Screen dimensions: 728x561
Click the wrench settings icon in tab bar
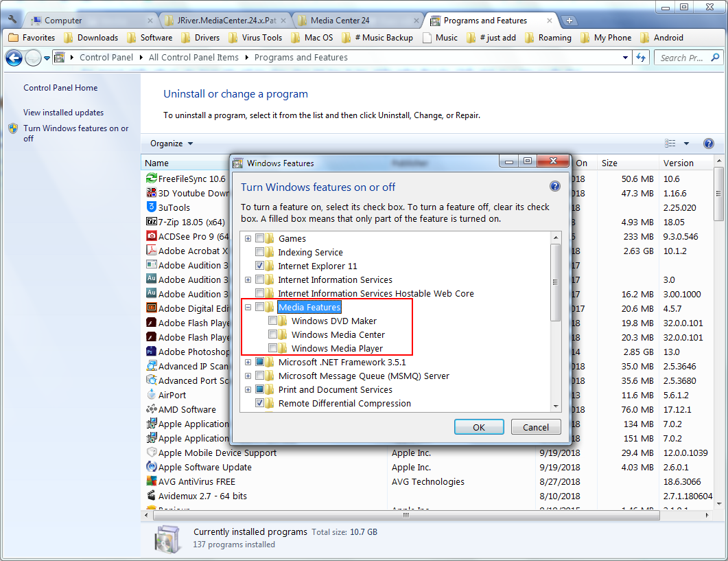(x=12, y=19)
